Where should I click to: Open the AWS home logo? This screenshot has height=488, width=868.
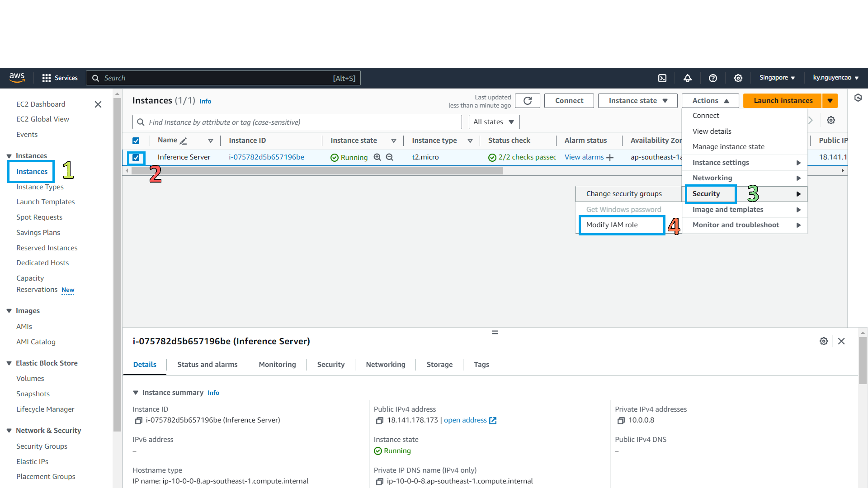[x=17, y=78]
